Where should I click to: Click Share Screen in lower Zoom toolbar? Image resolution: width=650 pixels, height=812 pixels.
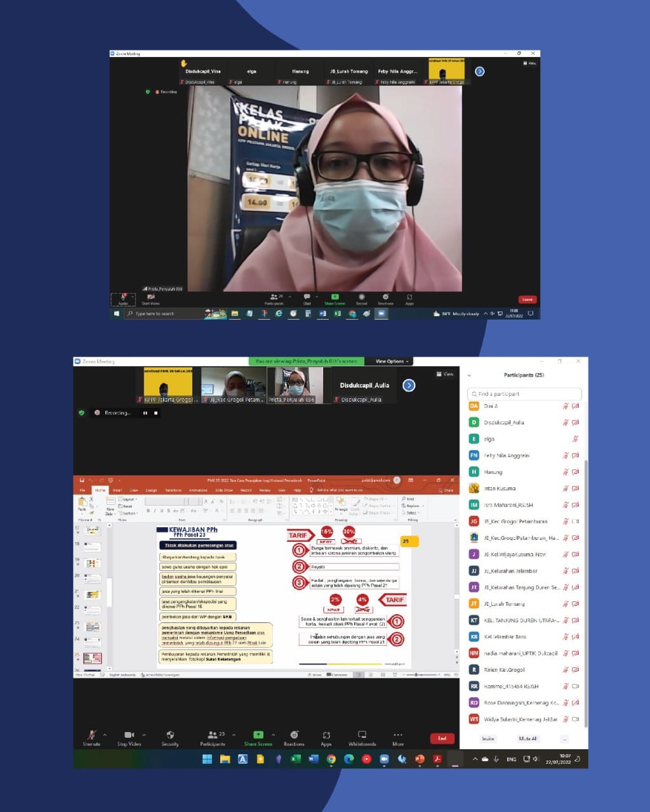pyautogui.click(x=258, y=737)
